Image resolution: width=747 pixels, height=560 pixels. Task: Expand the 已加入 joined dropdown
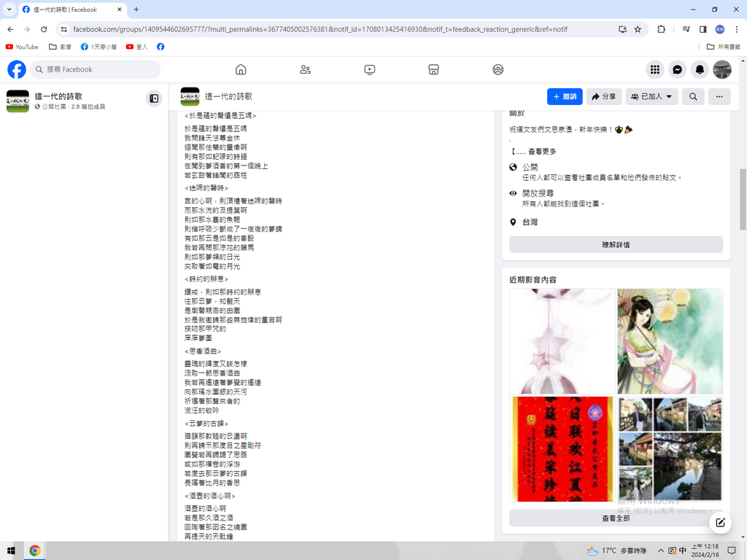pos(651,96)
